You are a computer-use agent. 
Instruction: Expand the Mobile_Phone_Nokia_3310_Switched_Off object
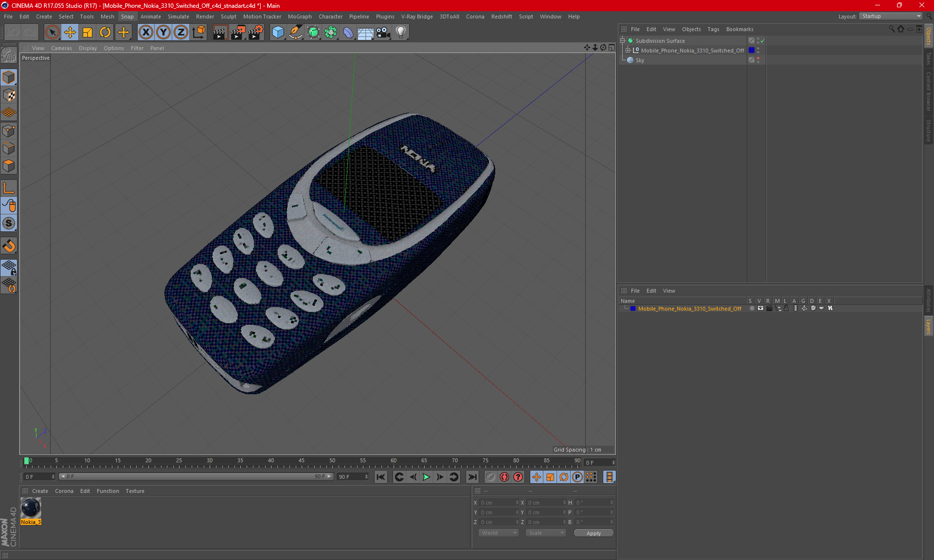(x=628, y=51)
